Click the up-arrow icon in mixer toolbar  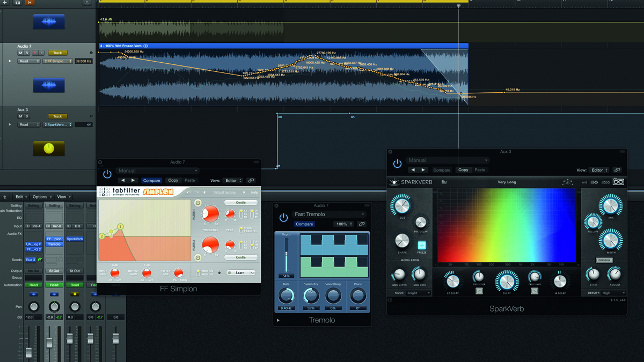tap(5, 197)
